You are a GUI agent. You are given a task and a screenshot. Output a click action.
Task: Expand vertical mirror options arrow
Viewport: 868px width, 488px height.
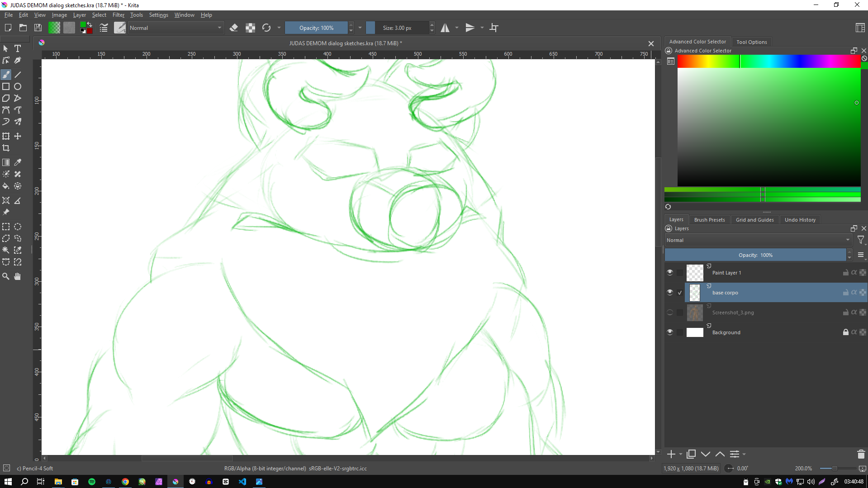pos(482,28)
